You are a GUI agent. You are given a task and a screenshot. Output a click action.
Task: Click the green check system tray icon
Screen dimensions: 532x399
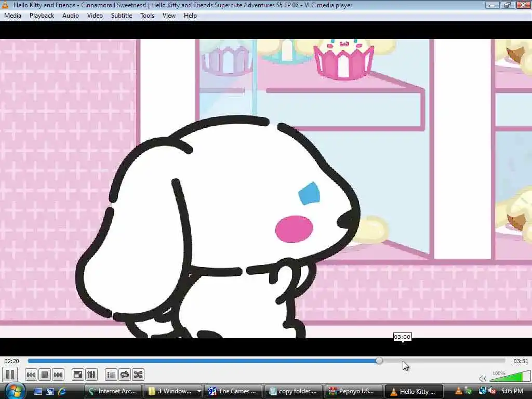[x=469, y=391]
